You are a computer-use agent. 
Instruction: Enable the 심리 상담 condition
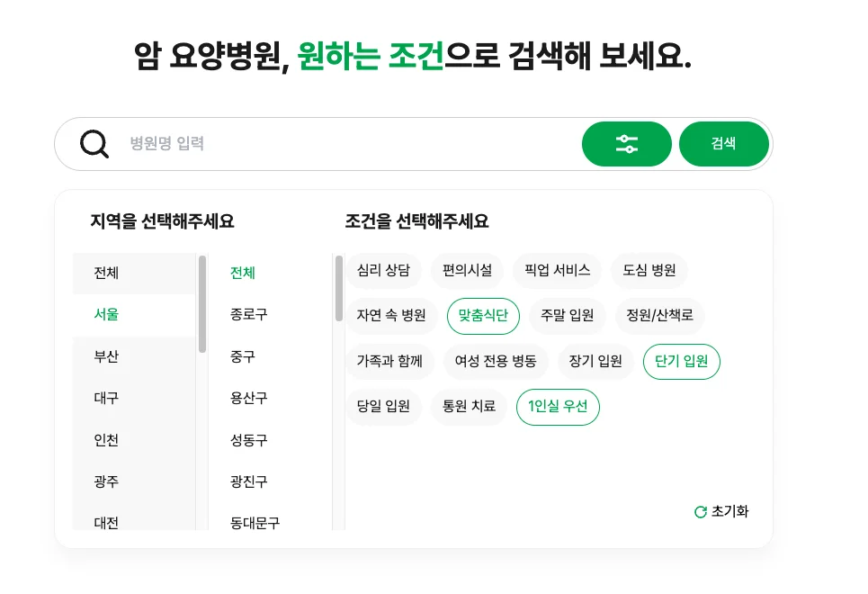tap(386, 270)
